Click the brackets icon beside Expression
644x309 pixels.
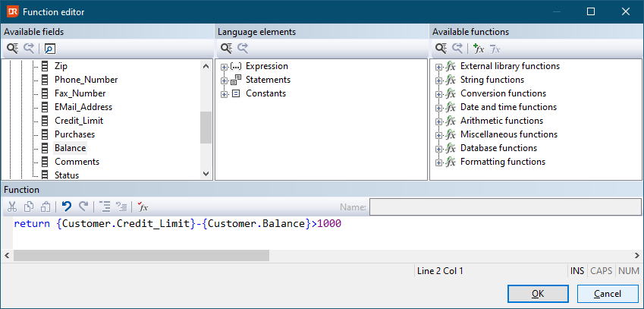236,66
